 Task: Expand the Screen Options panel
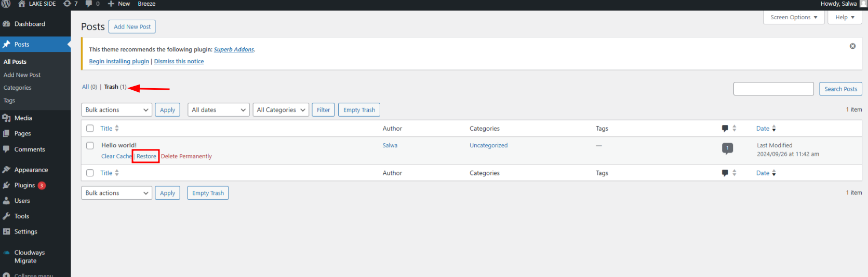[x=793, y=17]
